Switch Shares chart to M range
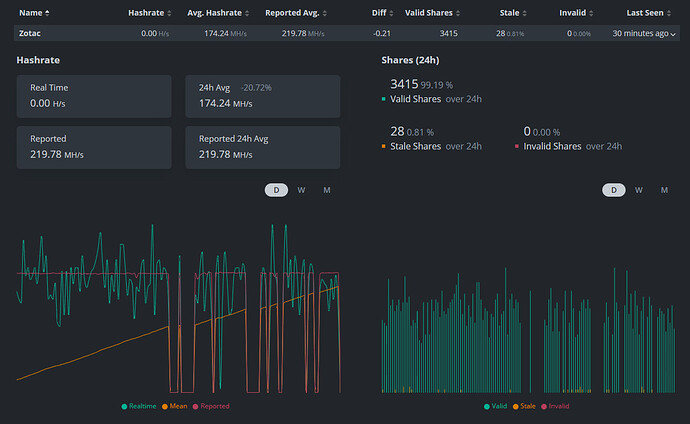This screenshot has height=424, width=690. tap(664, 190)
